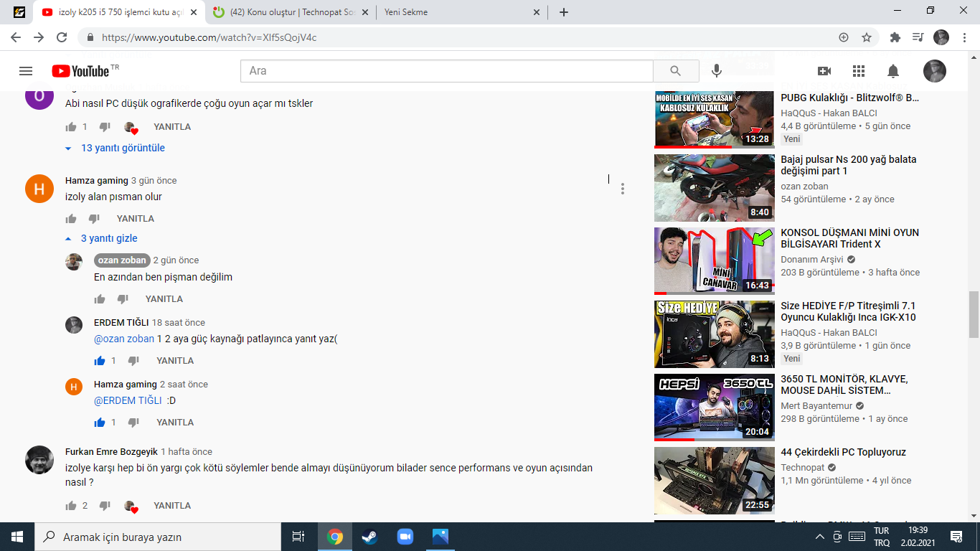Viewport: 980px width, 551px height.
Task: Open Task View in the taskbar
Action: pyautogui.click(x=298, y=537)
